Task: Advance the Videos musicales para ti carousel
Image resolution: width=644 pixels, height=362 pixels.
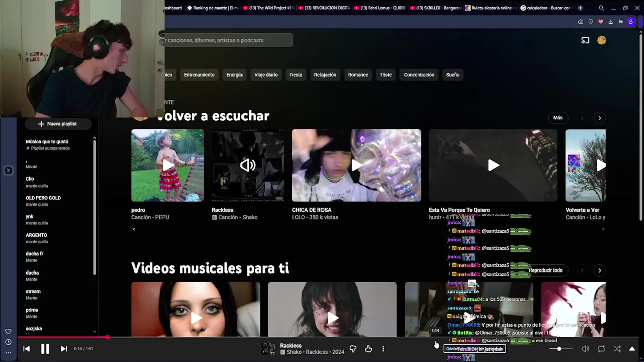Action: 599,270
